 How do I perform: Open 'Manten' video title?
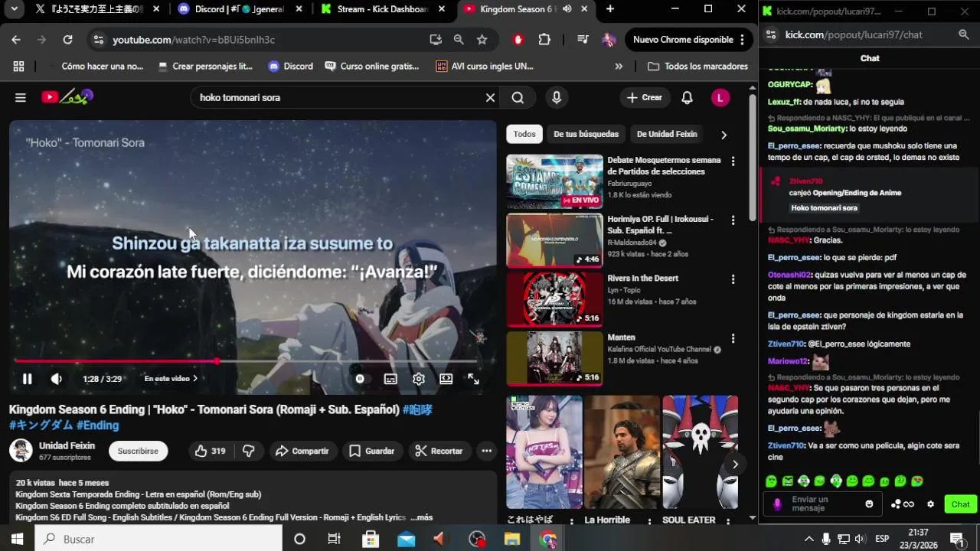pyautogui.click(x=622, y=337)
